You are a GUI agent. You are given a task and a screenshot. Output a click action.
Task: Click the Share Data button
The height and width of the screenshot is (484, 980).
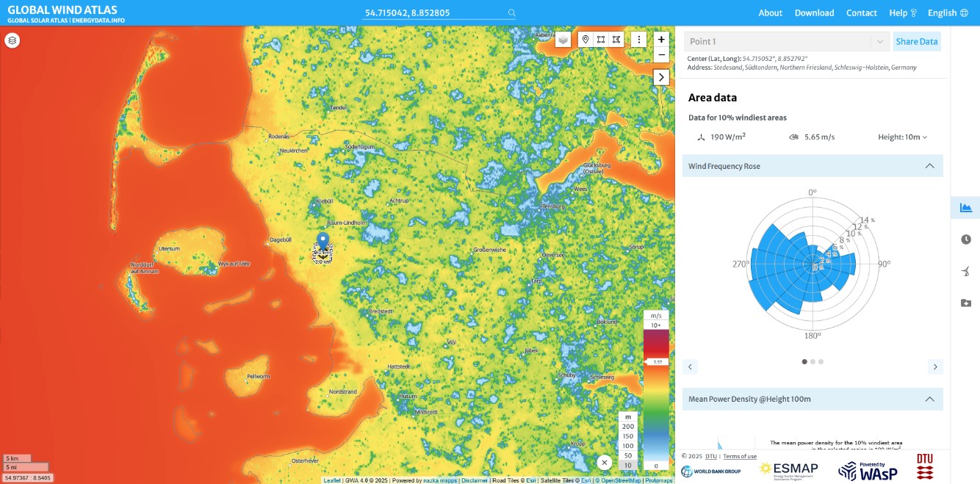pos(916,42)
